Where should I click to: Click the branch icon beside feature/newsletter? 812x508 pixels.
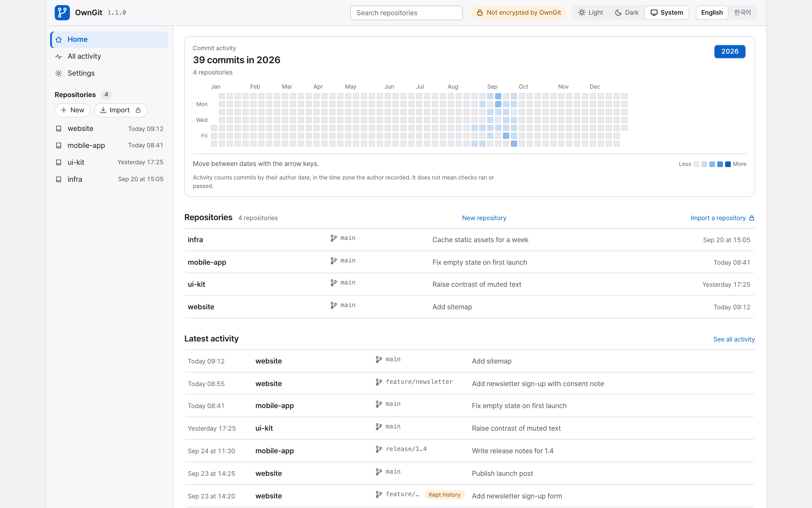click(379, 382)
